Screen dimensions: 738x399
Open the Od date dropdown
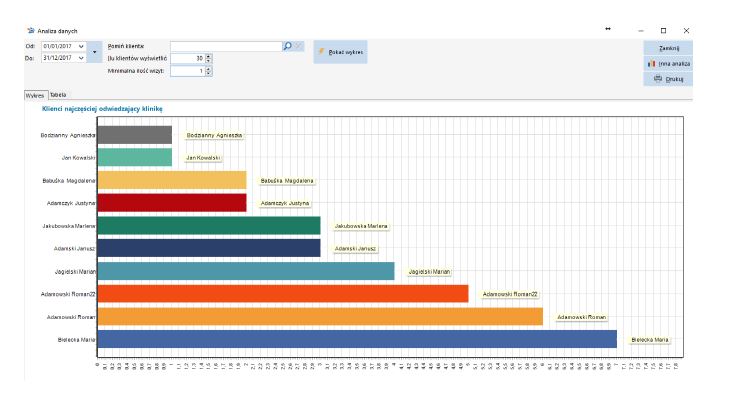click(81, 46)
